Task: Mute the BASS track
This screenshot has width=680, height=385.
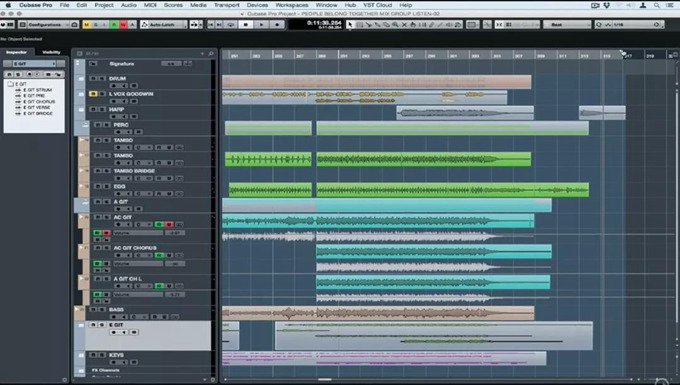Action: (x=93, y=310)
